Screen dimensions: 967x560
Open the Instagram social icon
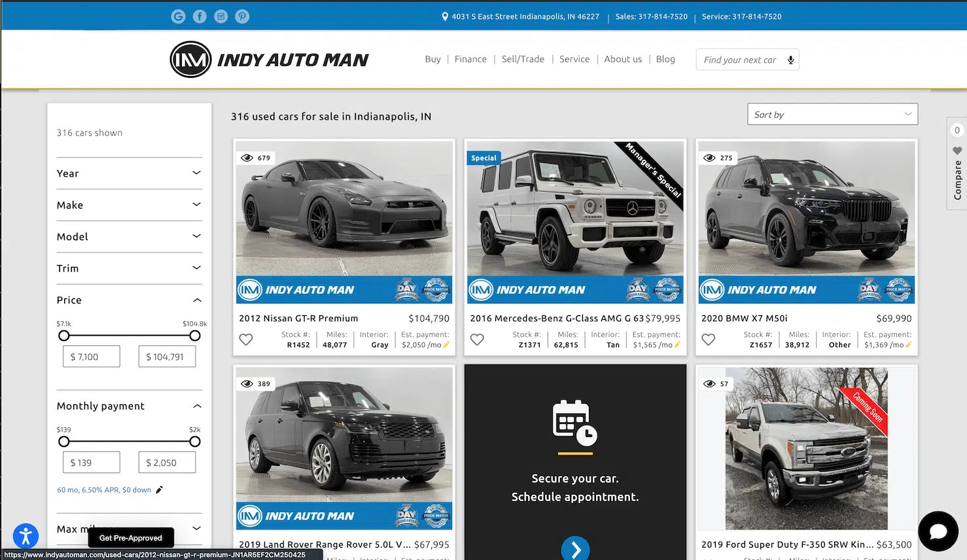tap(220, 16)
